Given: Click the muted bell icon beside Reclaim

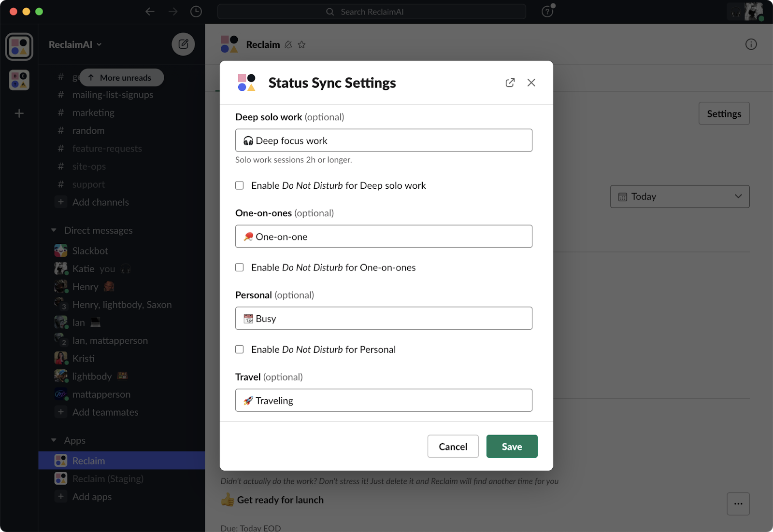Looking at the screenshot, I should point(288,44).
